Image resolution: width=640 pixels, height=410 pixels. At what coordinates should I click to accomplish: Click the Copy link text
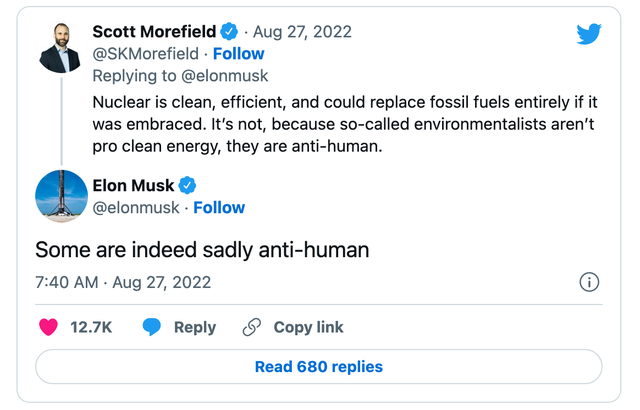pos(308,327)
